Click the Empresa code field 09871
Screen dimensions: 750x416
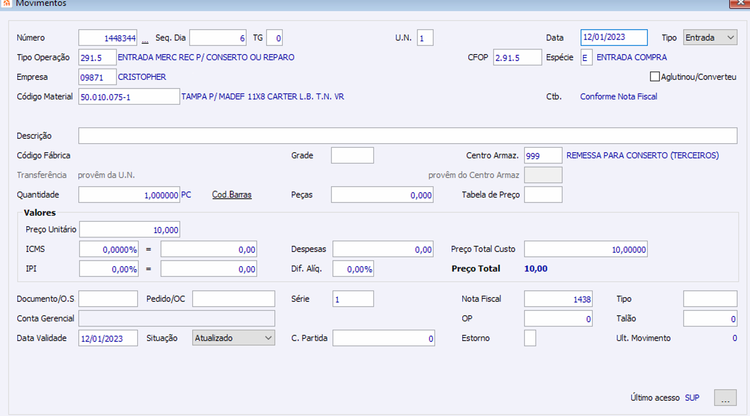click(x=97, y=77)
